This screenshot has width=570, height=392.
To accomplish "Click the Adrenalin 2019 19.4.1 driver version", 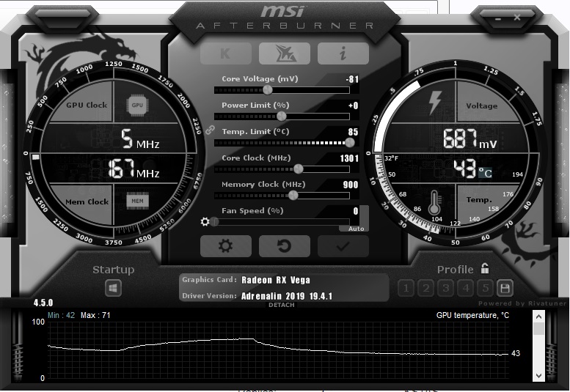I will (287, 296).
